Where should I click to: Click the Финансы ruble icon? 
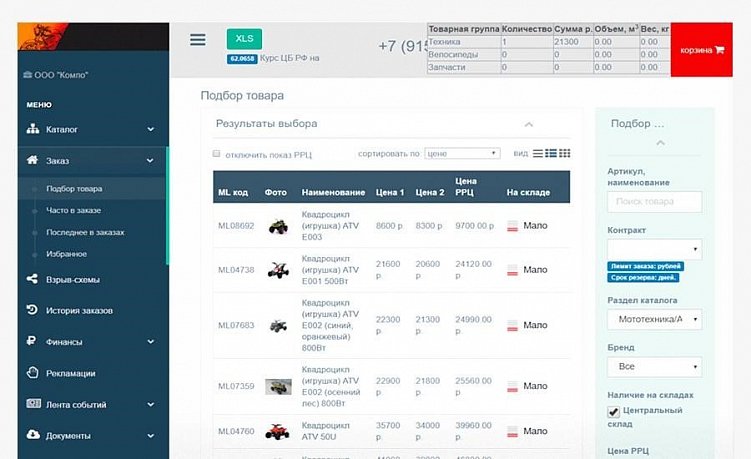tap(32, 341)
